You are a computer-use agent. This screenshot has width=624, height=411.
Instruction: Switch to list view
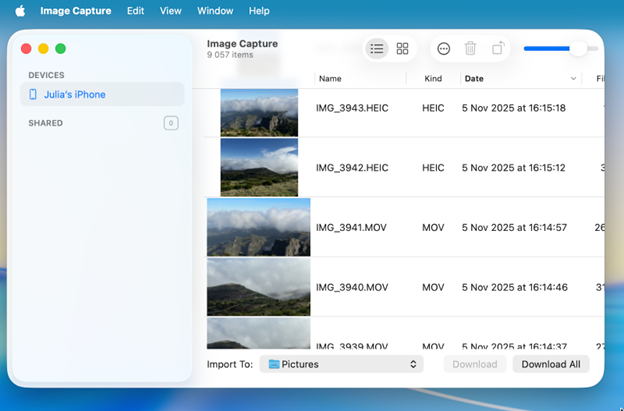pos(377,48)
